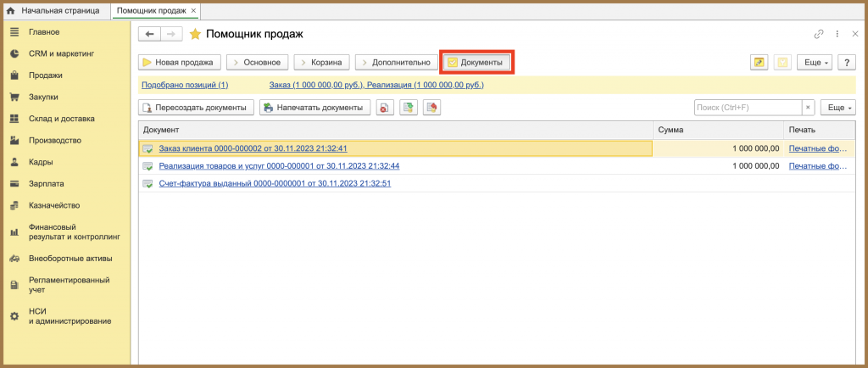The width and height of the screenshot is (868, 368).
Task: Go to the Основное step
Action: point(258,63)
